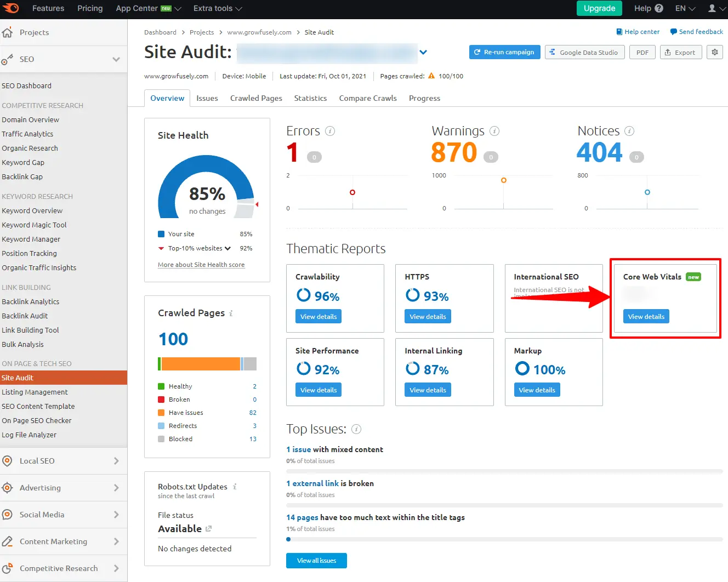Screen dimensions: 728x582
Task: Click the orange crawled pages bar segment
Action: tap(201, 364)
